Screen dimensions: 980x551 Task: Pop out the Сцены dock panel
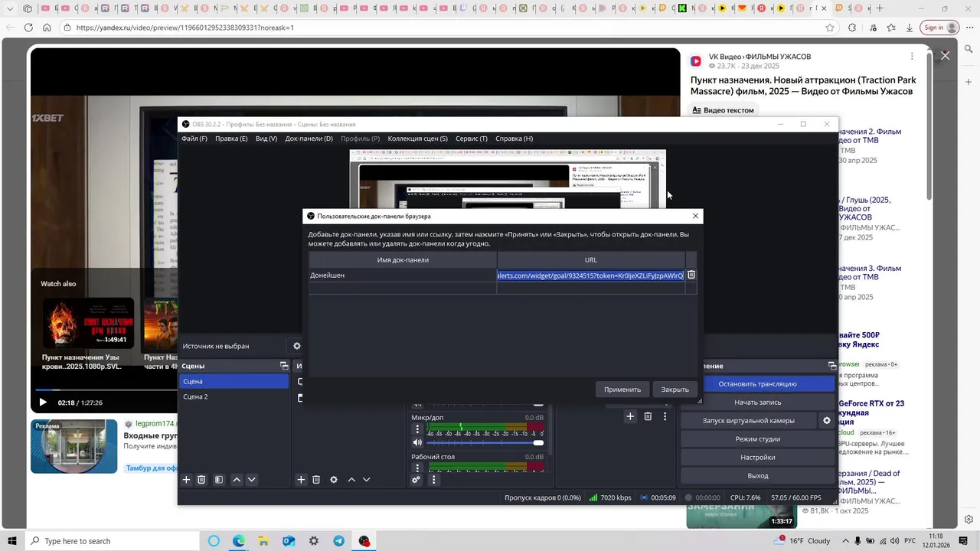point(284,366)
